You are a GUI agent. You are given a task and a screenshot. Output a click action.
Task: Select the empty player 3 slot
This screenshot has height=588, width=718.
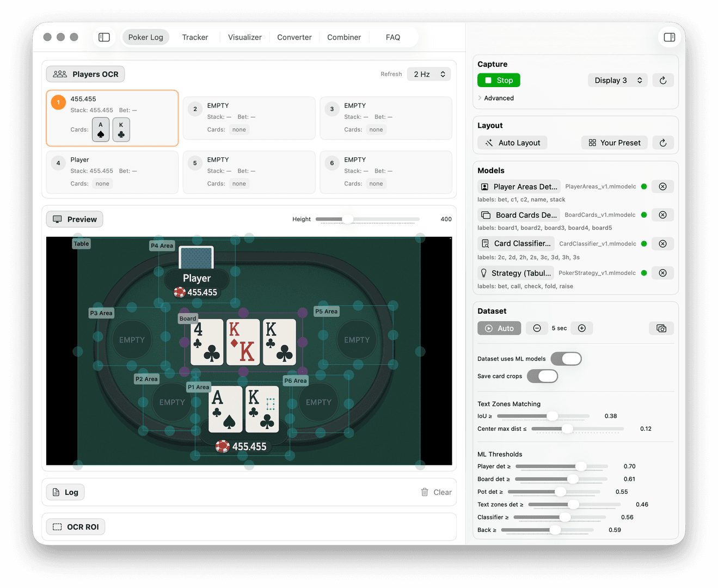386,118
